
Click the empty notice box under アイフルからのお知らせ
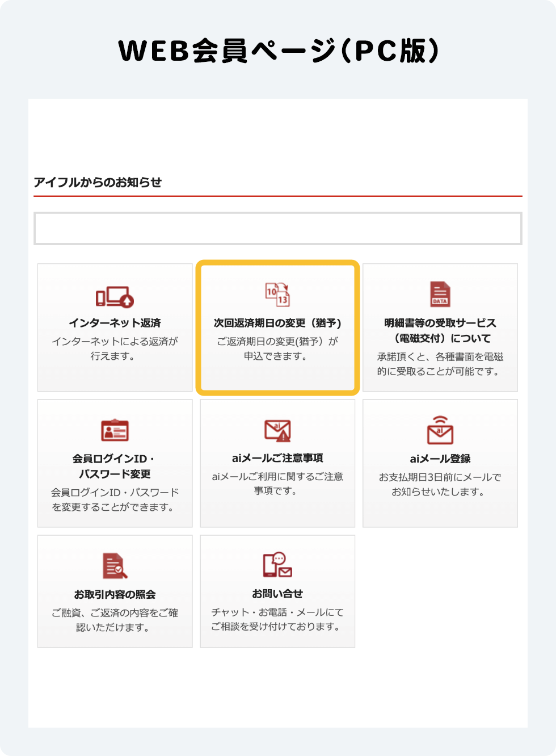[x=278, y=229]
